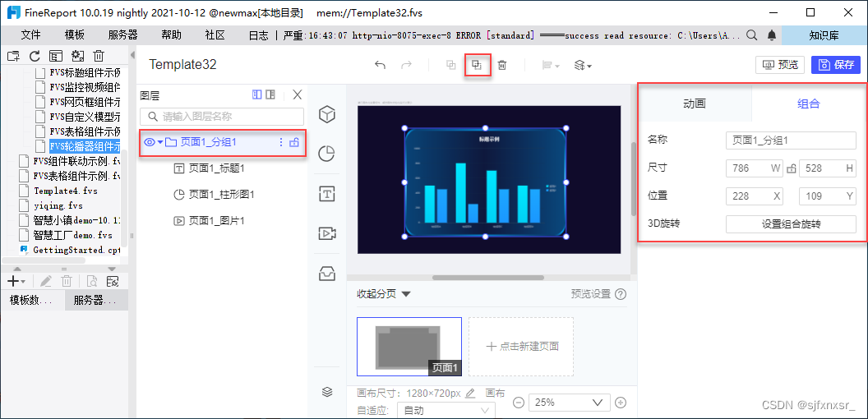868x419 pixels.
Task: Switch layer panel to right dock layout
Action: pos(270,94)
